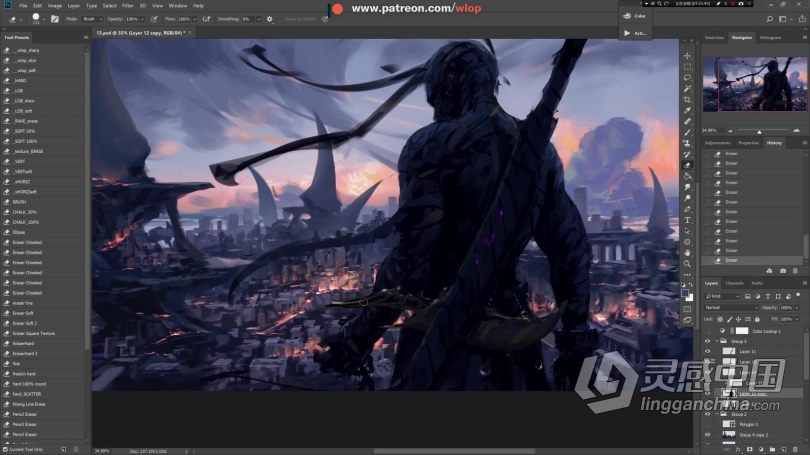Toggle pressure for opacity button
The height and width of the screenshot is (455, 810).
[x=154, y=19]
